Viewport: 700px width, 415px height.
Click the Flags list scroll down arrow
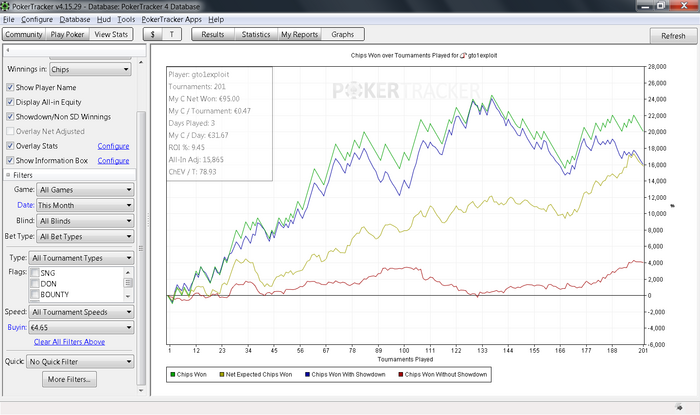128,296
